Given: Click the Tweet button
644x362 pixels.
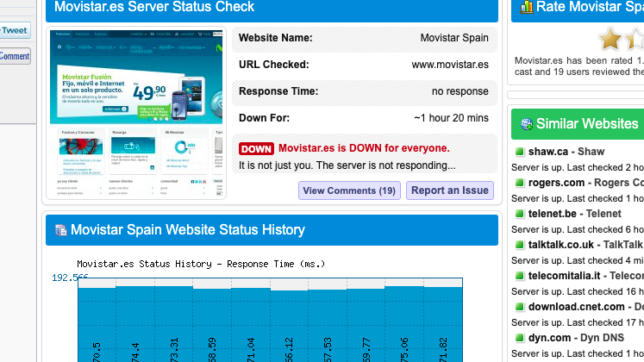Looking at the screenshot, I should pyautogui.click(x=15, y=30).
